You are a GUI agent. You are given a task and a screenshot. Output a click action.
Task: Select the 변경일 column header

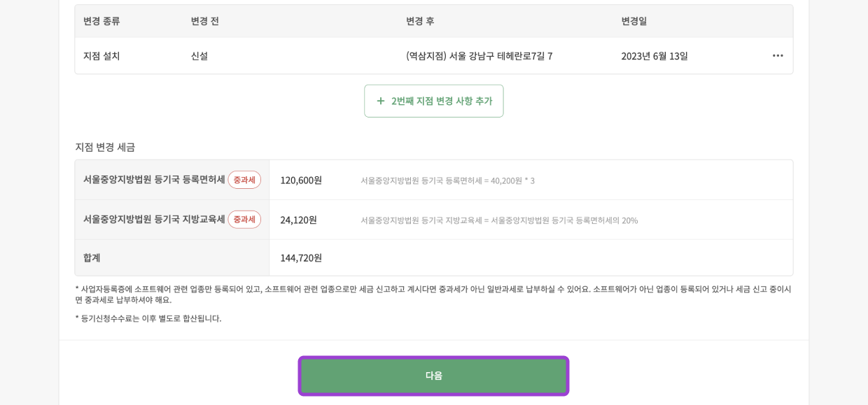pyautogui.click(x=634, y=21)
